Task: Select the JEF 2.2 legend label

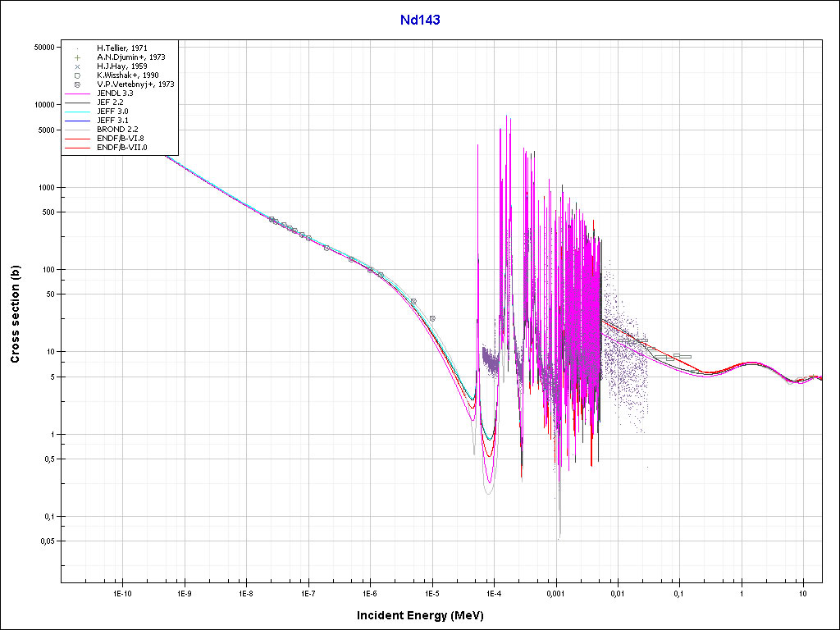Action: [x=110, y=103]
